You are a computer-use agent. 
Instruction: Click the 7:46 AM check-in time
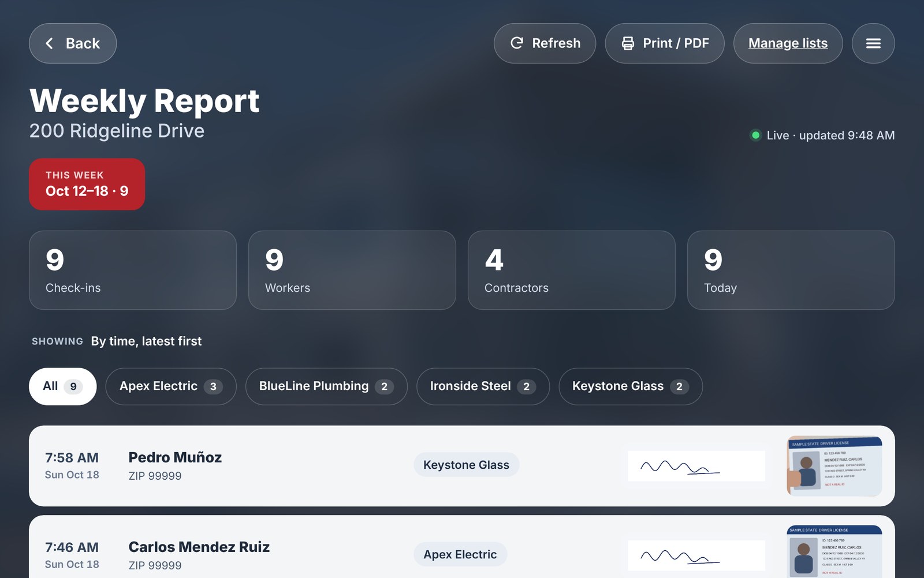(x=72, y=547)
